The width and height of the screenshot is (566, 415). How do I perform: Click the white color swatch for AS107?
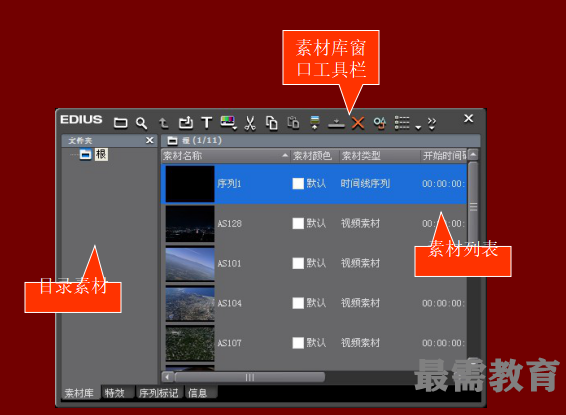(x=298, y=342)
